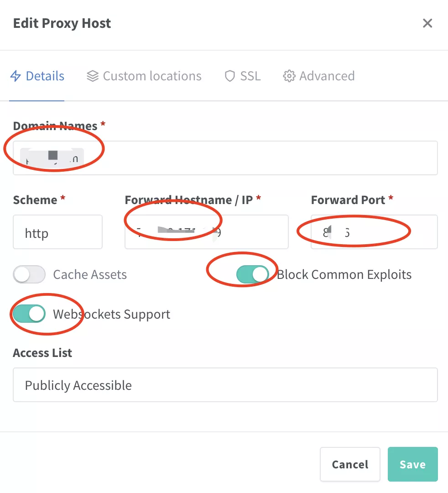Viewport: 448px width, 493px height.
Task: Enable the Cache Assets switch
Action: point(29,275)
